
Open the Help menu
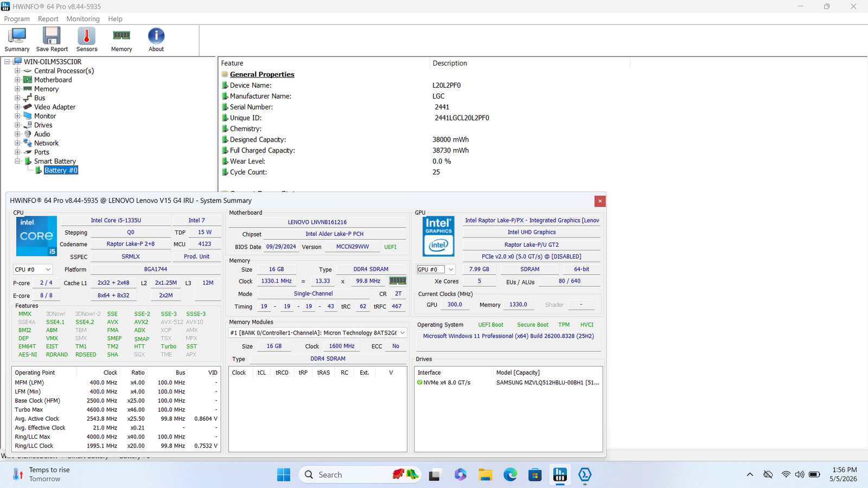(x=115, y=19)
